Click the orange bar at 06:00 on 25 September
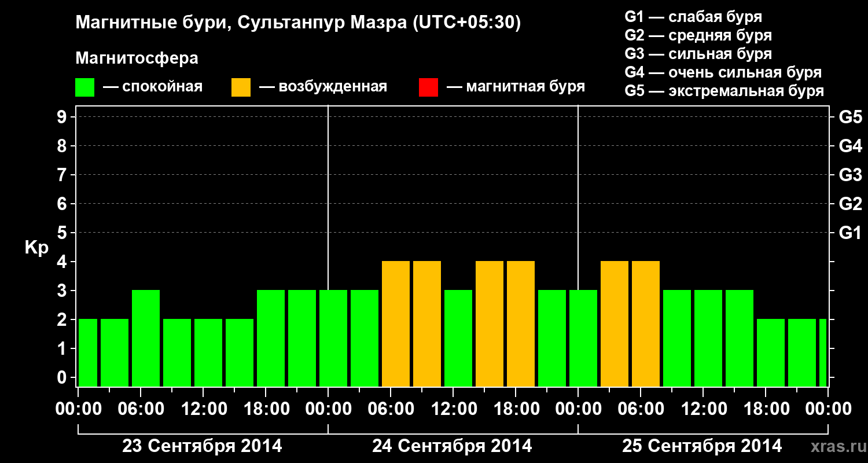The width and height of the screenshot is (868, 463). click(x=646, y=324)
